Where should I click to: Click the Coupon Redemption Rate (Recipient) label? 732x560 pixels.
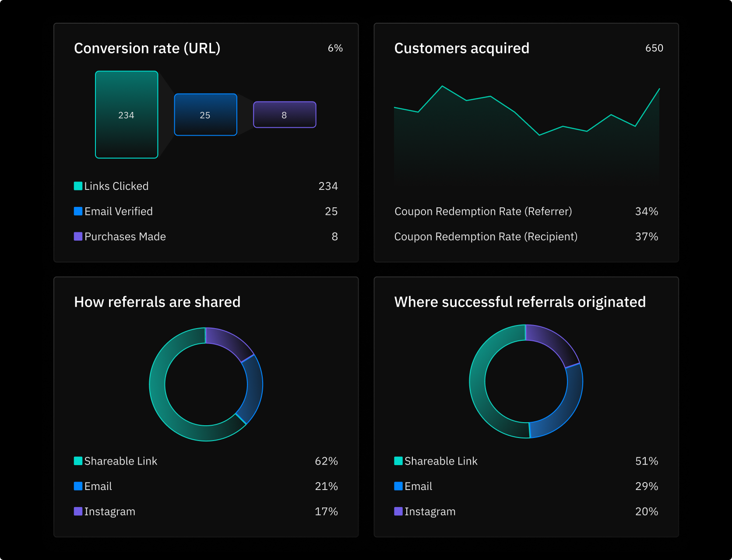tap(486, 236)
